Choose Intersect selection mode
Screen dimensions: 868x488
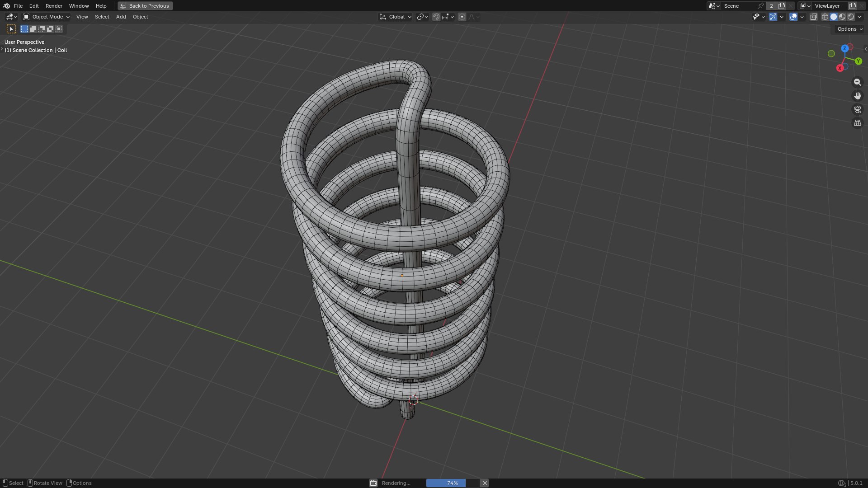point(59,29)
